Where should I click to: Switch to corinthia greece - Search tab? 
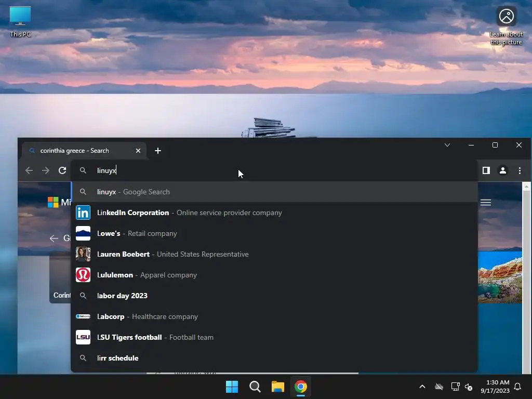tap(84, 151)
